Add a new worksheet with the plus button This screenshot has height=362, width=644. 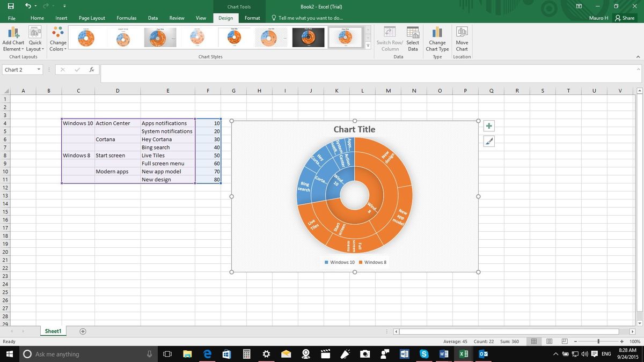(x=83, y=331)
